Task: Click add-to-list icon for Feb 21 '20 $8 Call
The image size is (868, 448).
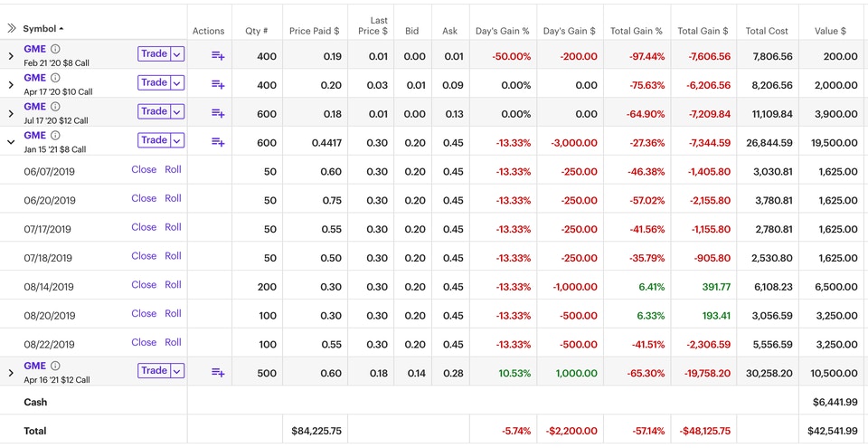Action: 218,56
